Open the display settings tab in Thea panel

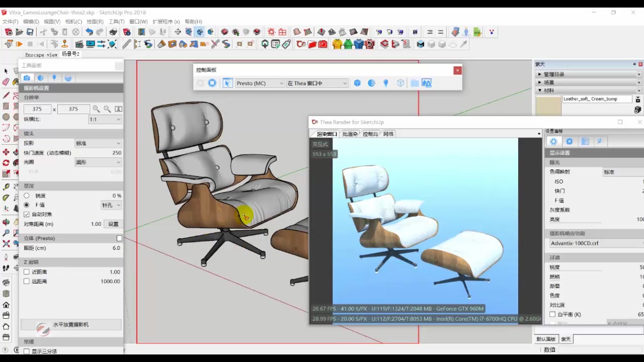[x=553, y=142]
